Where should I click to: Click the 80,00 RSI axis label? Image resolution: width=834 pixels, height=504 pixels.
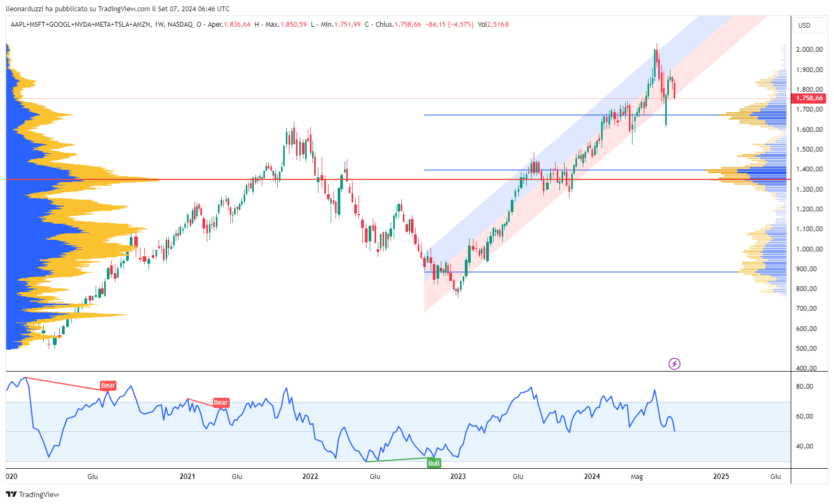pyautogui.click(x=805, y=387)
